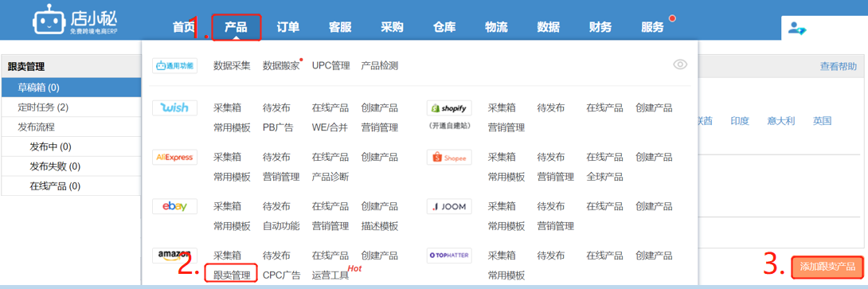The image size is (868, 289).
Task: Open the 产品 top menu
Action: click(236, 27)
